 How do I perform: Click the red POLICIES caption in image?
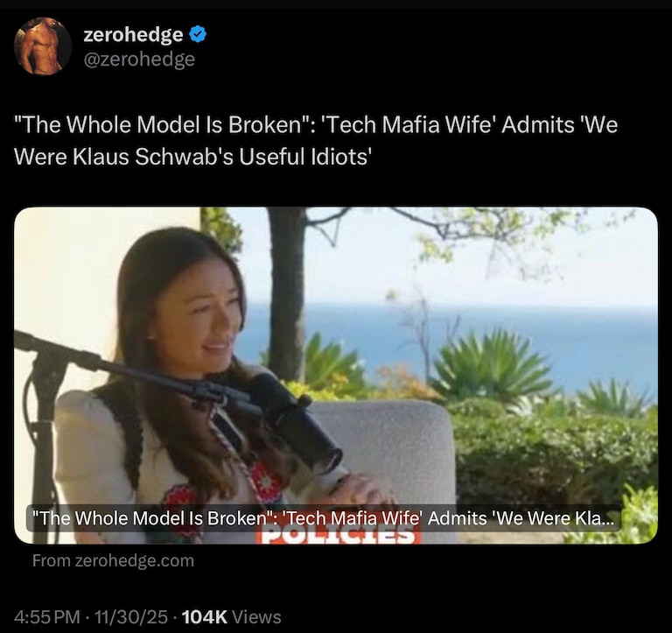pos(338,537)
